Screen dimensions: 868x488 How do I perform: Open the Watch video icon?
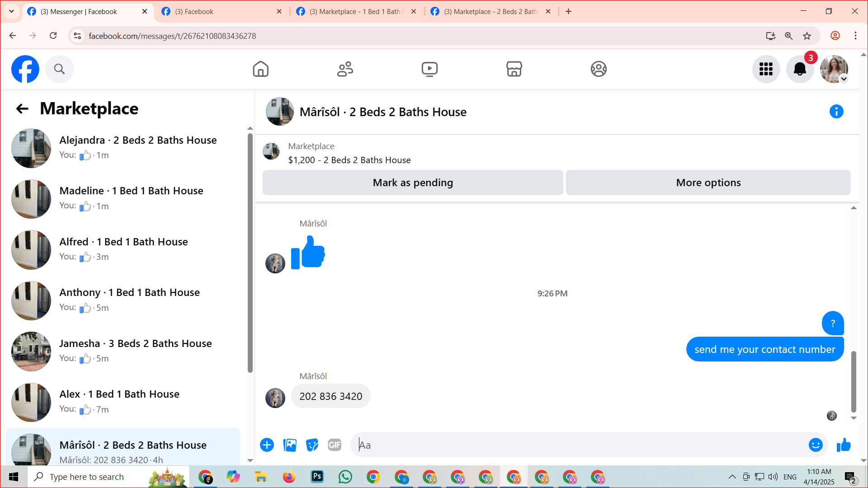(429, 69)
